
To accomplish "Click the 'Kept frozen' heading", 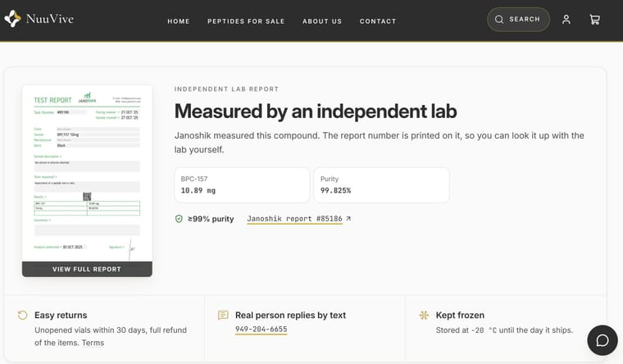I will click(x=460, y=315).
